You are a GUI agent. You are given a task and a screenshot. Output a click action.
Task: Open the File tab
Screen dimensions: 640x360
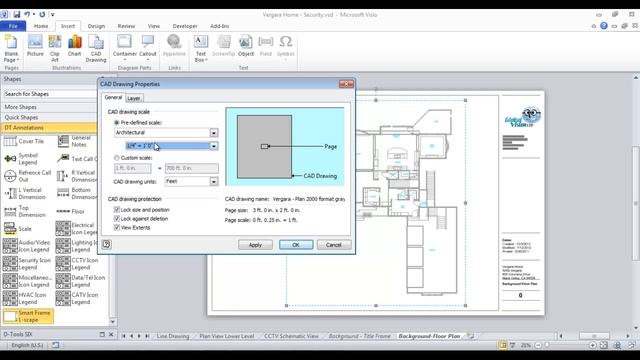pyautogui.click(x=13, y=26)
